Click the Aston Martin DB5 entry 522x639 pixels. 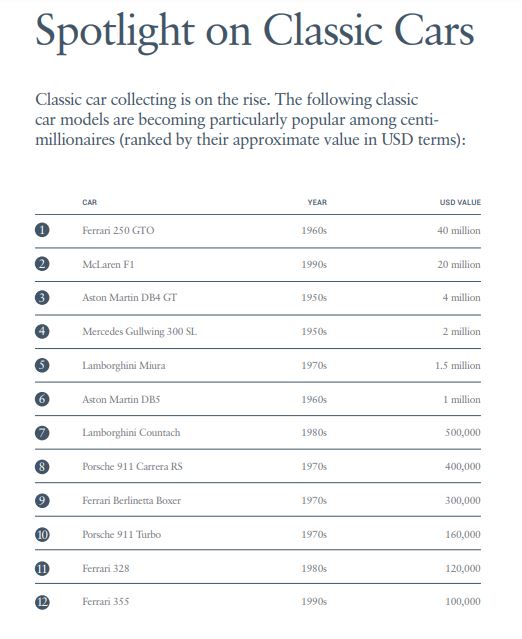click(x=121, y=399)
